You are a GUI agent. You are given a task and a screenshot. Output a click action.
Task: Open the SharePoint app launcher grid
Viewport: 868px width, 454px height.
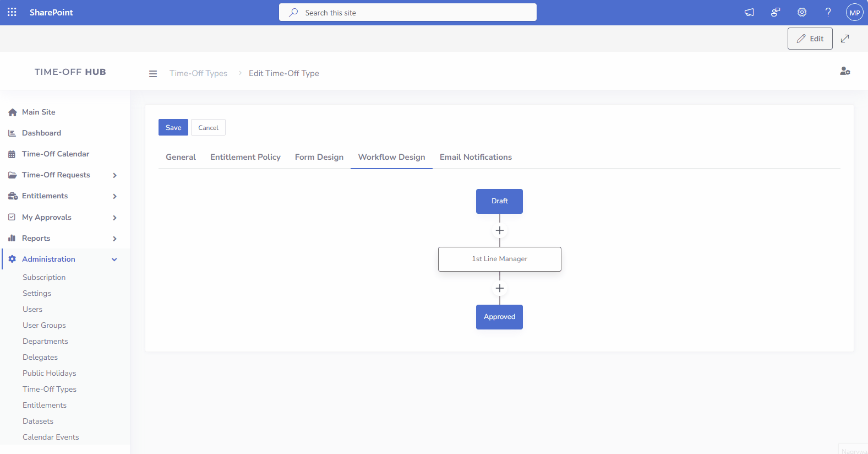pos(12,12)
